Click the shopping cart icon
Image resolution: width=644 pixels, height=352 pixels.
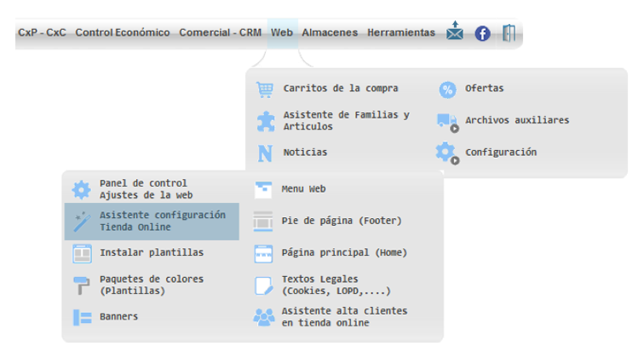(265, 89)
